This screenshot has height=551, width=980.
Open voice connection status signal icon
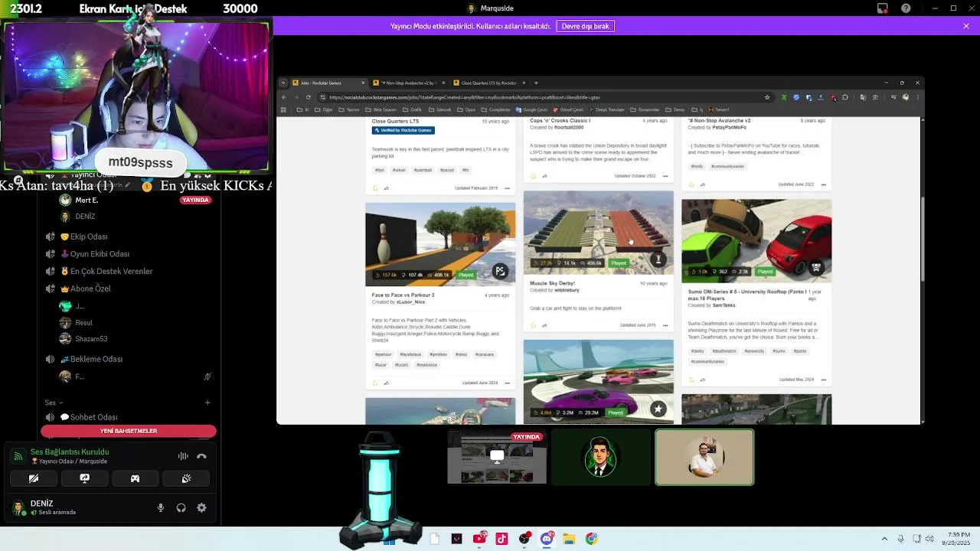pos(18,456)
